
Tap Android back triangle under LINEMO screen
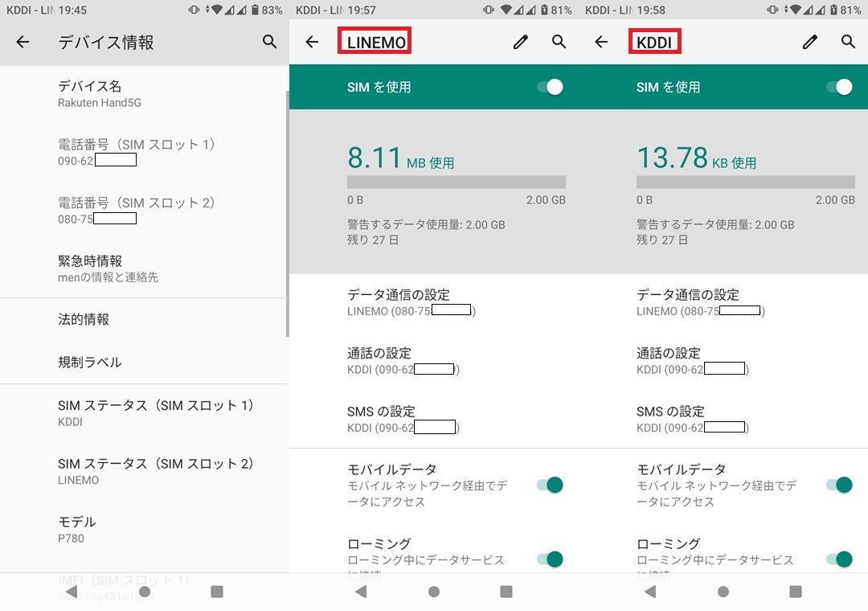tap(361, 592)
